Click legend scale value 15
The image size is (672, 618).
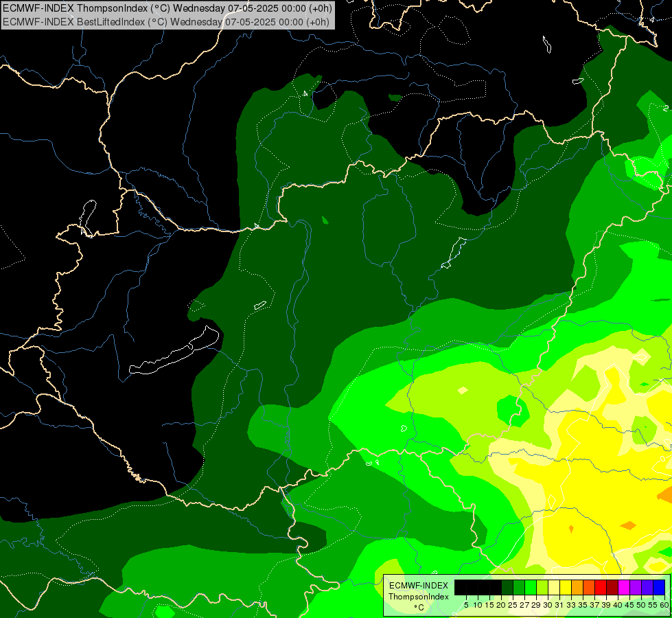(489, 605)
